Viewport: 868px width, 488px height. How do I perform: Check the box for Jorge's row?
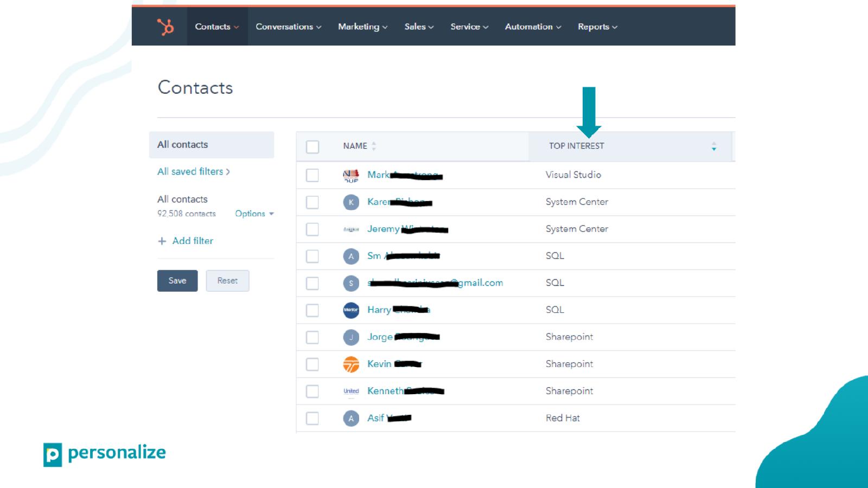coord(312,337)
